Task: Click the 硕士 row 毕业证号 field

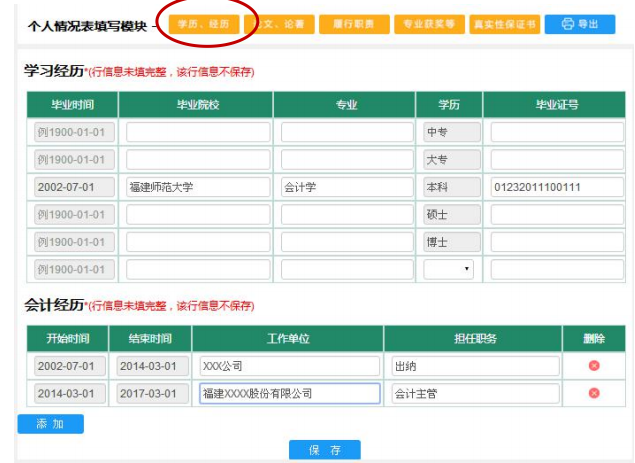Action: pyautogui.click(x=557, y=215)
